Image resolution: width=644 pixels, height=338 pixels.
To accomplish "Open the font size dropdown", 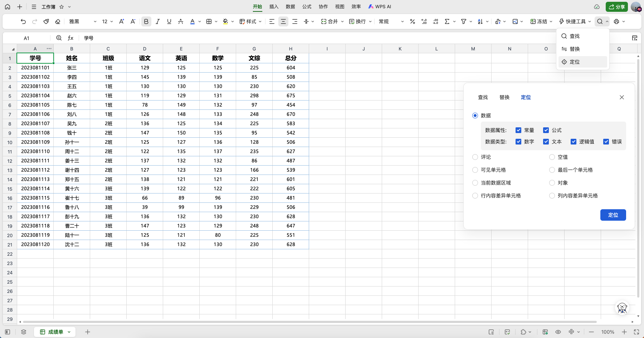I will 107,21.
